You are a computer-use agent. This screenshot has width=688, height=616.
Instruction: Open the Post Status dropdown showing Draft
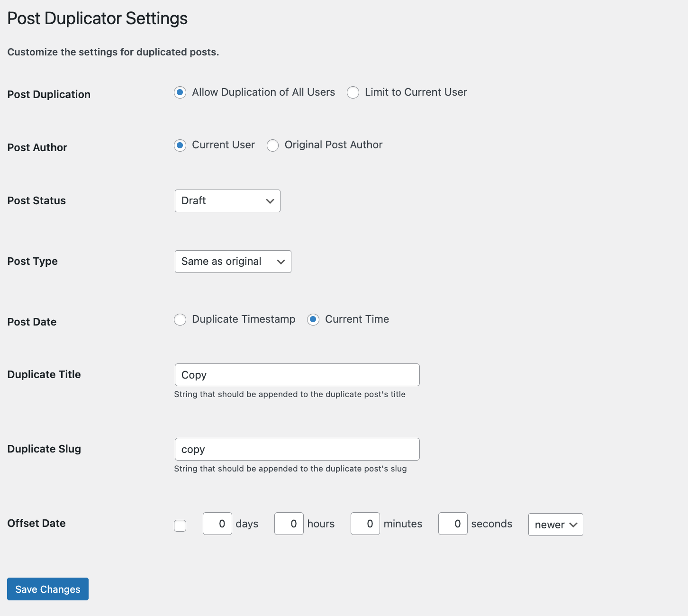click(x=227, y=201)
